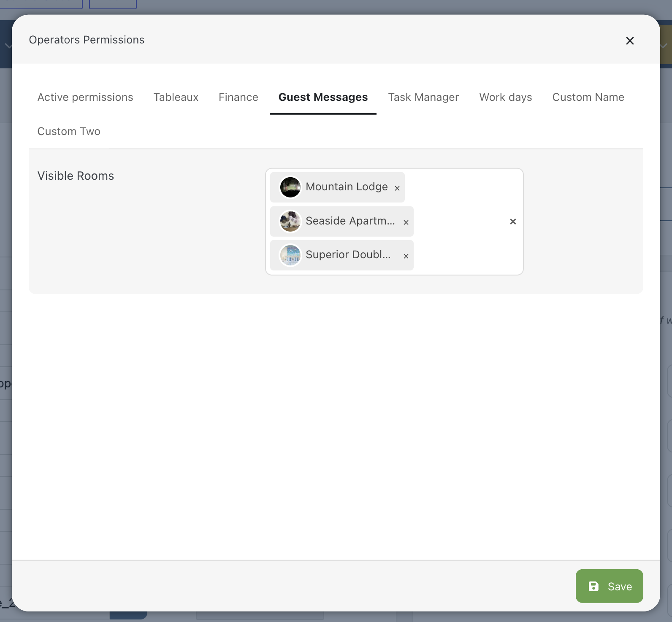Go to the Finance tab
The width and height of the screenshot is (672, 622).
[238, 97]
